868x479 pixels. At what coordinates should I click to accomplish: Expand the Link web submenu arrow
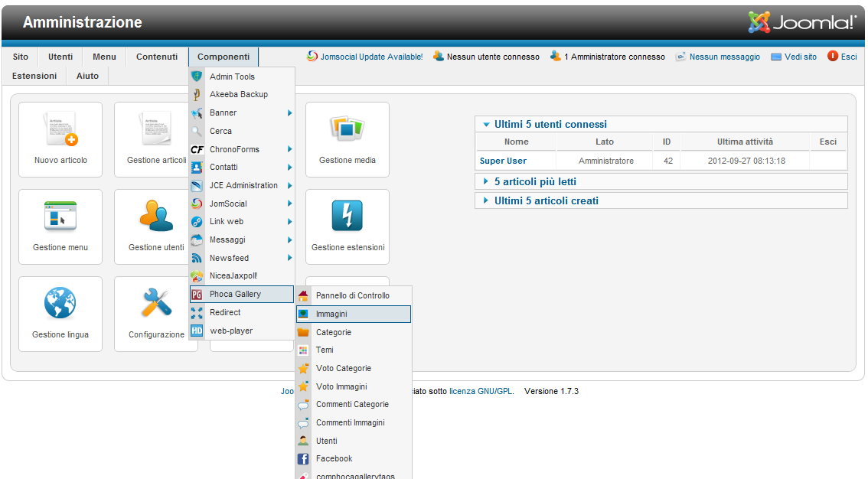289,222
